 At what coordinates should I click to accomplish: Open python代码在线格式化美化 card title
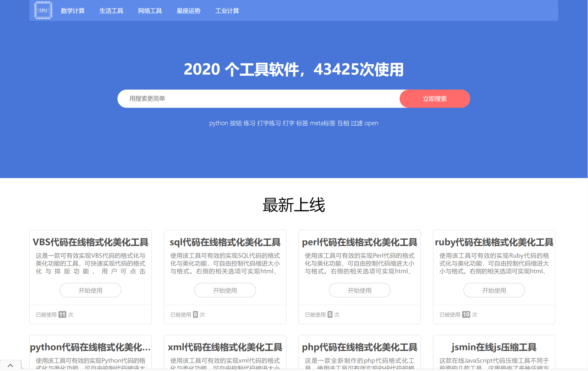(x=91, y=347)
